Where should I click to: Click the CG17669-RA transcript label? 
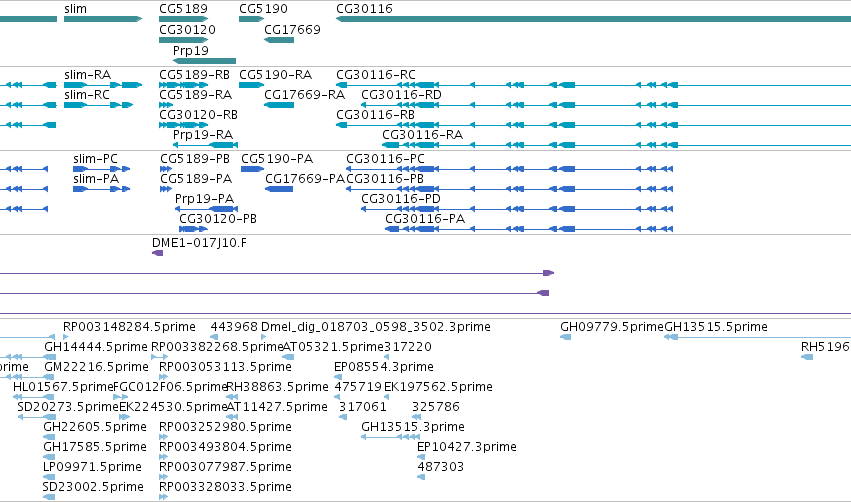coord(304,95)
